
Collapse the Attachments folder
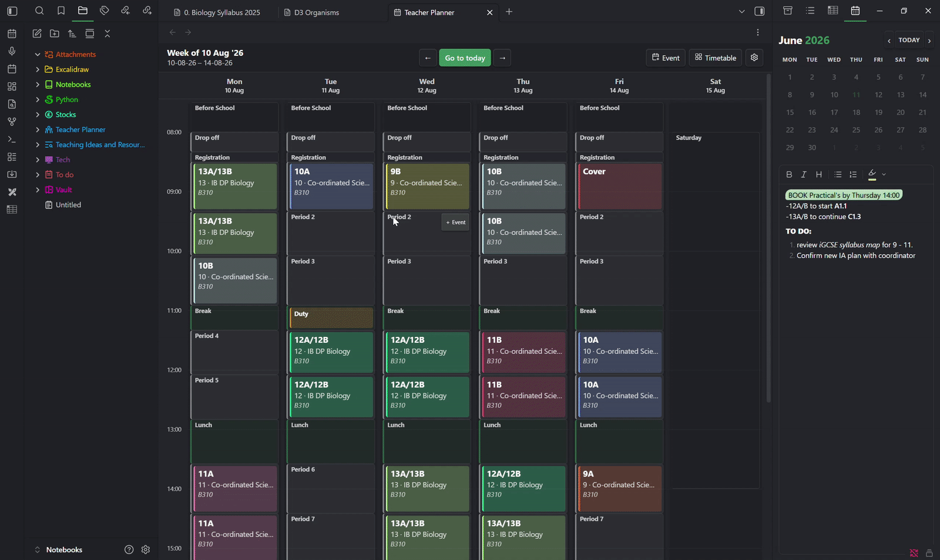pyautogui.click(x=38, y=55)
